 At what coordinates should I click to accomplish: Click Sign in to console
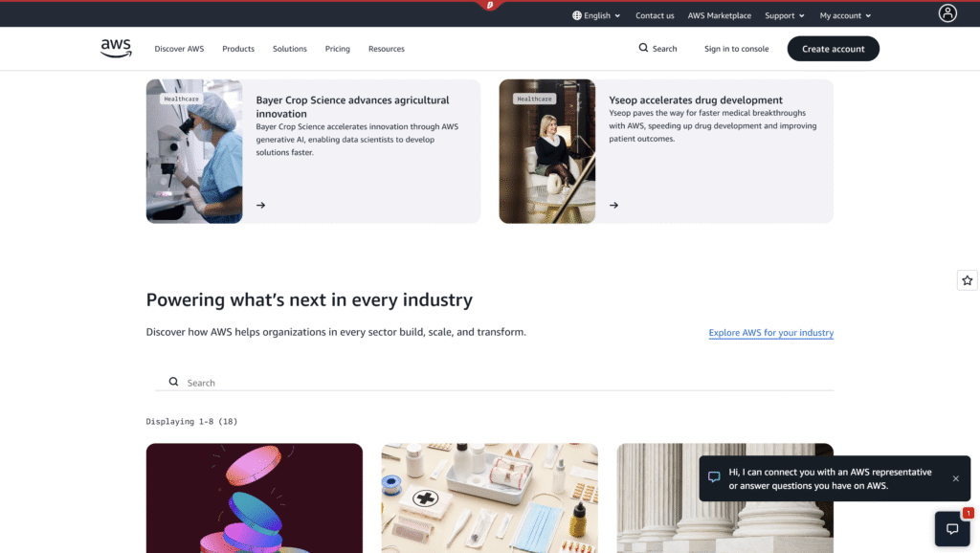click(x=736, y=49)
